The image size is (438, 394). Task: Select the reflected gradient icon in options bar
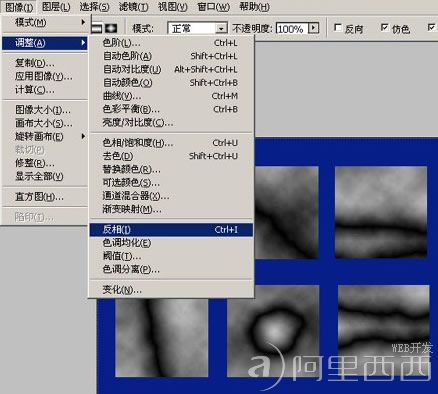(97, 28)
